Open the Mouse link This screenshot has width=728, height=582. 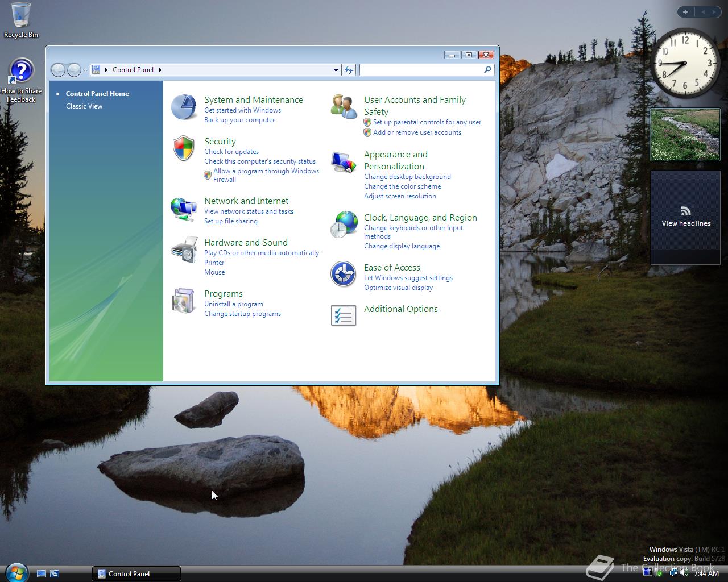pos(214,272)
